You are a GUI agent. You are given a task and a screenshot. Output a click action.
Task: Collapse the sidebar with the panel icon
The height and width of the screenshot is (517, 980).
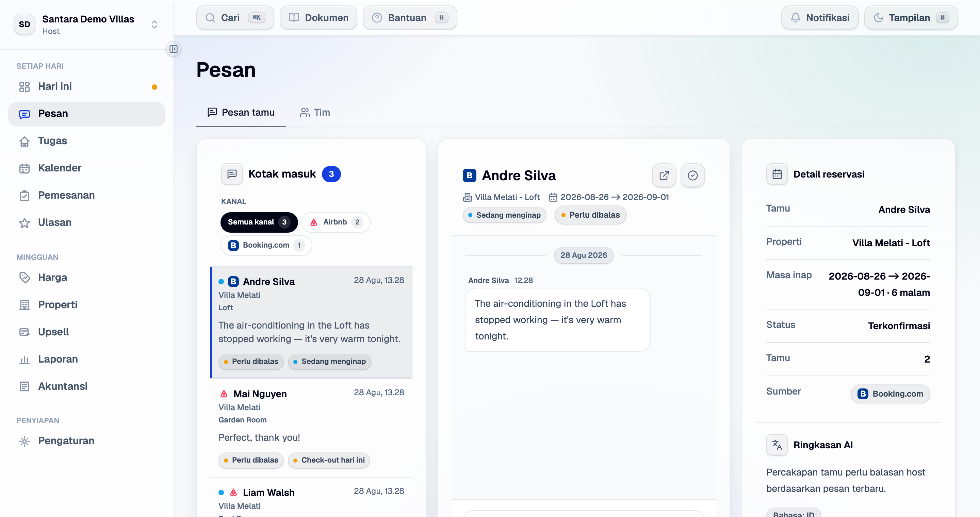click(x=174, y=49)
